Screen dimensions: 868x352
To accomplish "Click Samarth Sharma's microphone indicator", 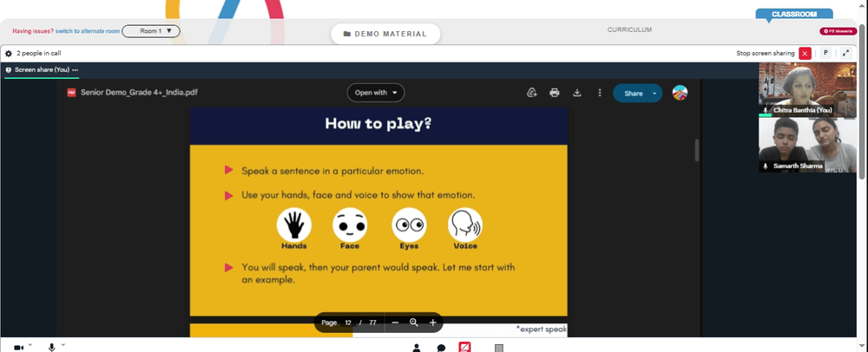I will click(765, 166).
